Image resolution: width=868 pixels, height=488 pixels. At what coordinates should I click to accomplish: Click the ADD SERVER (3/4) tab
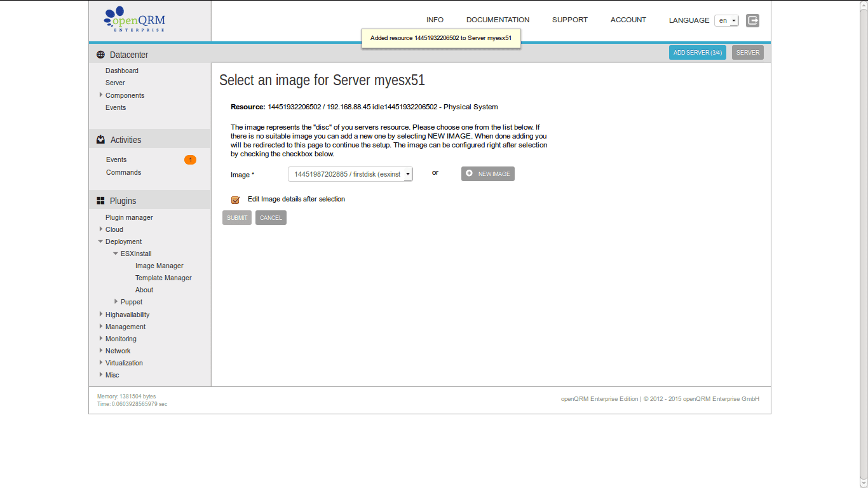click(698, 53)
